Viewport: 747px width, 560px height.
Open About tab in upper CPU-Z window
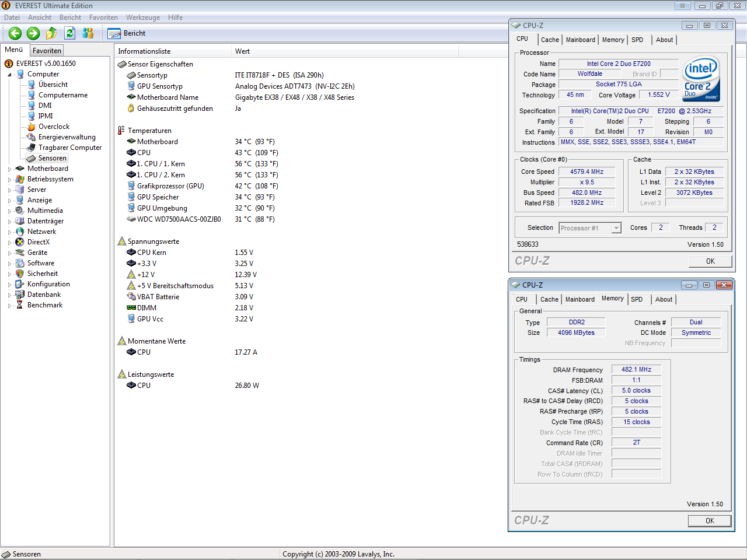coord(664,40)
